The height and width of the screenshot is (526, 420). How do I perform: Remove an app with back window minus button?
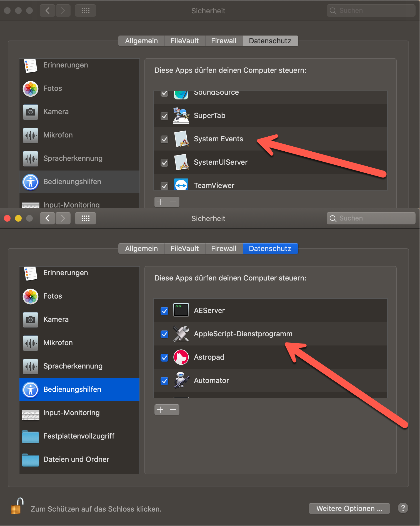(173, 202)
